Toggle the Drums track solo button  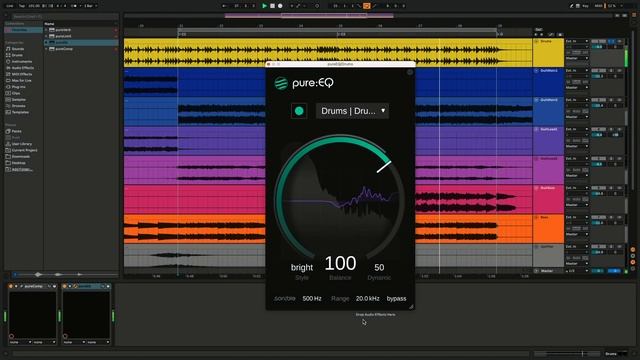[x=611, y=41]
